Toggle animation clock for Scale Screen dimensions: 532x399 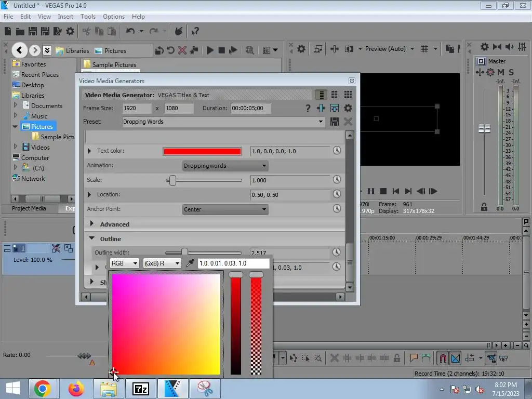pos(337,179)
